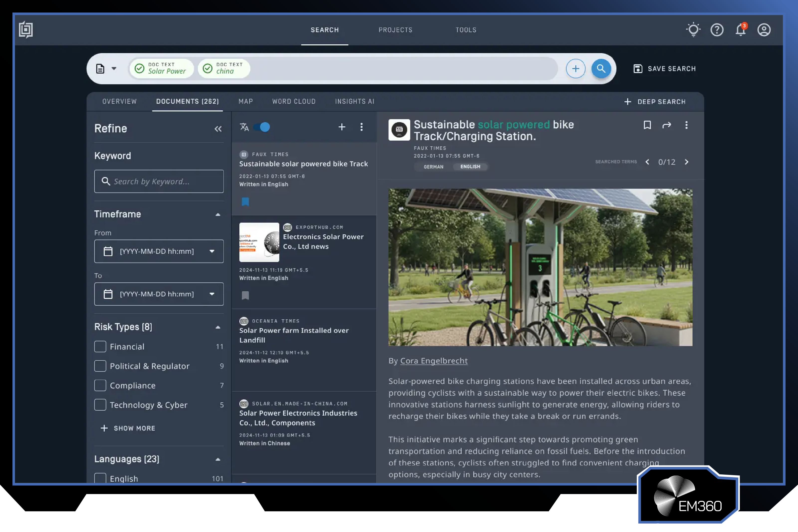Check the Political & Regulator box
The image size is (798, 532).
coord(100,366)
